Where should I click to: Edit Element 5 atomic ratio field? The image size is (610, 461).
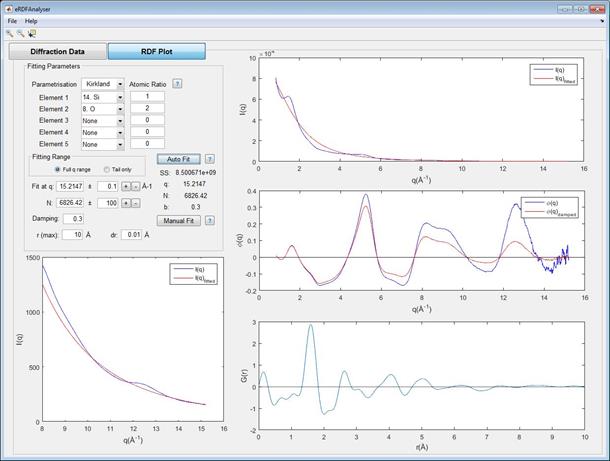tap(147, 144)
